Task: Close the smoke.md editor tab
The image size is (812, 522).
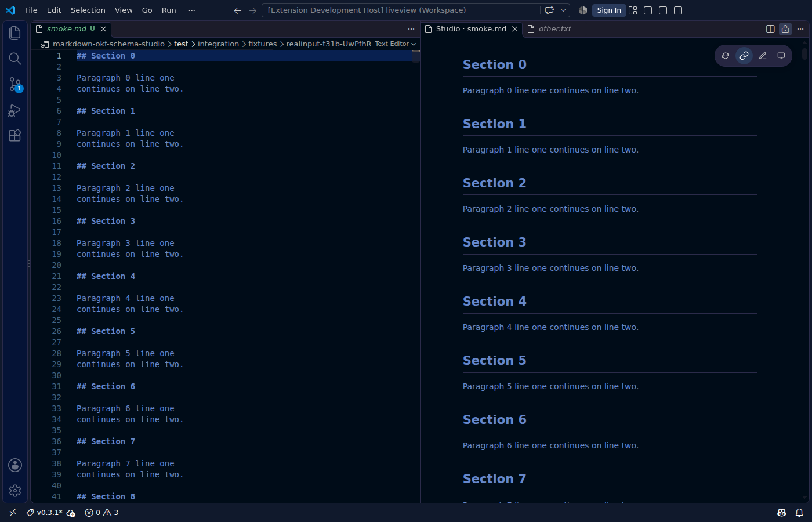Action: (103, 29)
